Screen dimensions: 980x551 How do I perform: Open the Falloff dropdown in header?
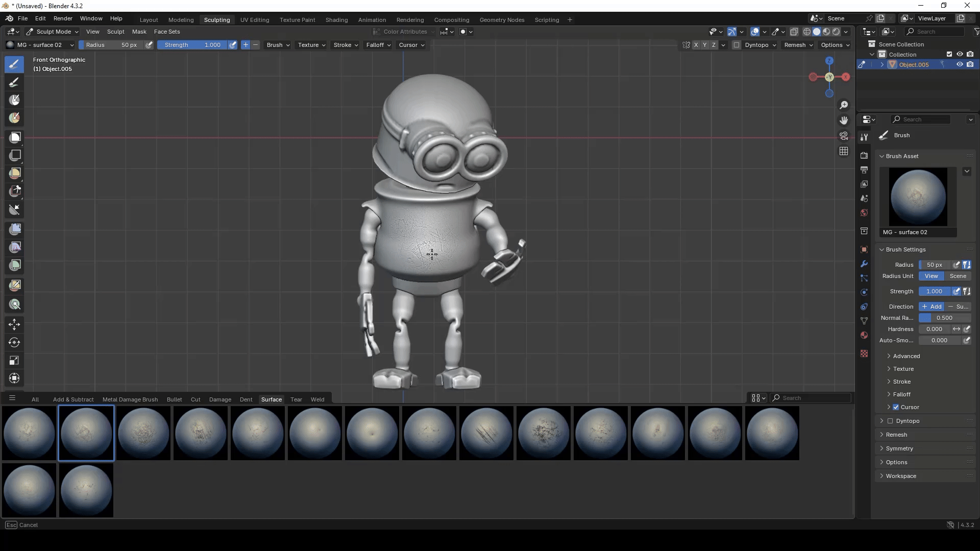(x=378, y=45)
